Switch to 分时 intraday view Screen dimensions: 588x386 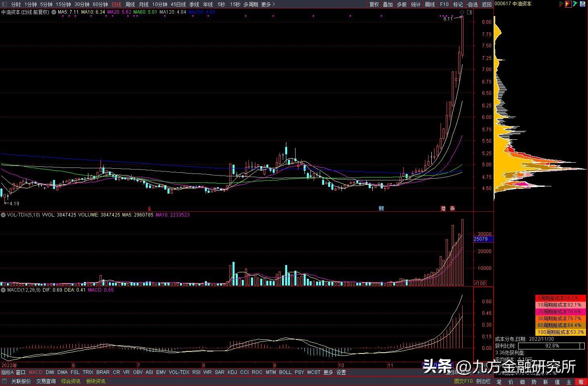[16, 4]
